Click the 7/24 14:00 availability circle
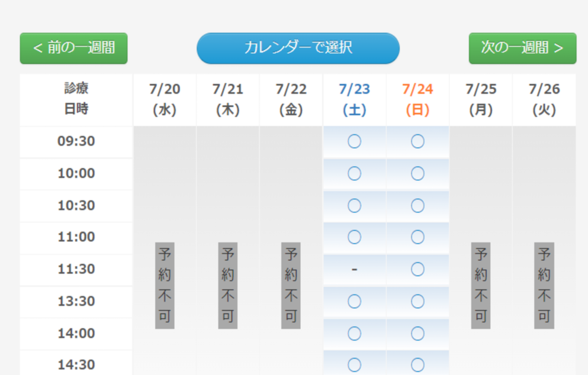588x375 pixels. tap(417, 334)
